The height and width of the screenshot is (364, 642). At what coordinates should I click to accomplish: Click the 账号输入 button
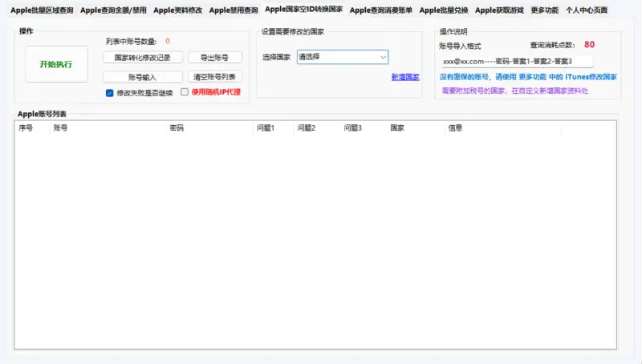143,77
